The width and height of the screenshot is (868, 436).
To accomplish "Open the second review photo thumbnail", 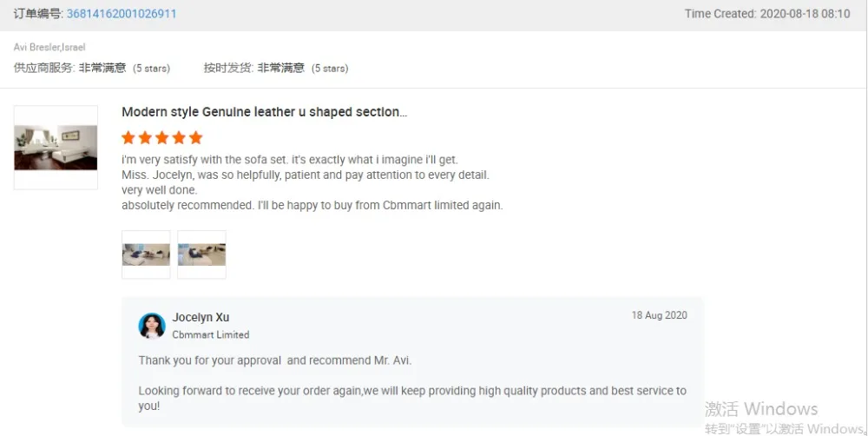I will (201, 254).
